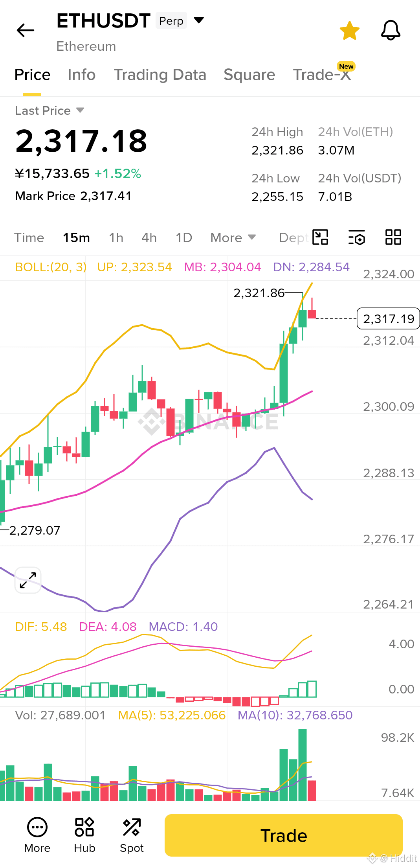Tap the Mark Price 2,317.41 text
Image resolution: width=420 pixels, height=868 pixels.
click(73, 196)
